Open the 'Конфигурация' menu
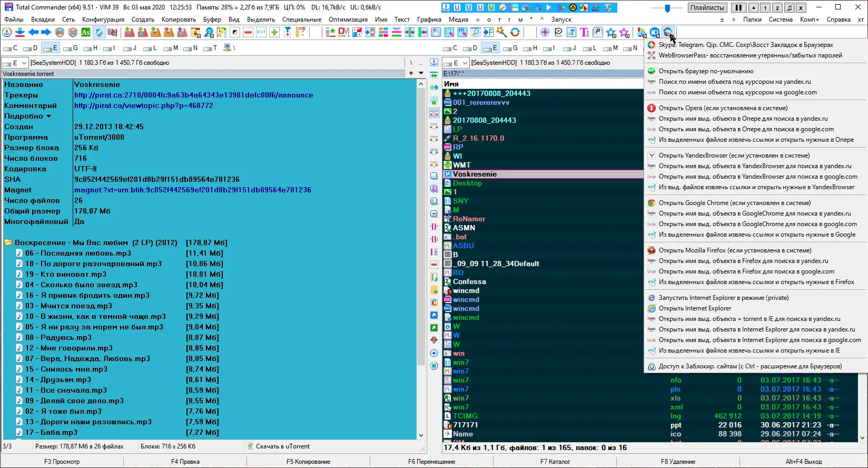Image resolution: width=868 pixels, height=468 pixels. 103,19
